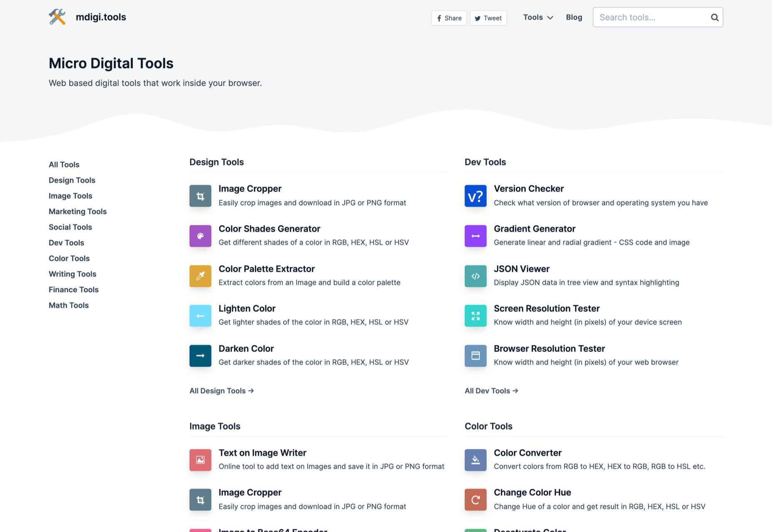772x532 pixels.
Task: Click the Design Tools section heading
Action: tap(217, 162)
